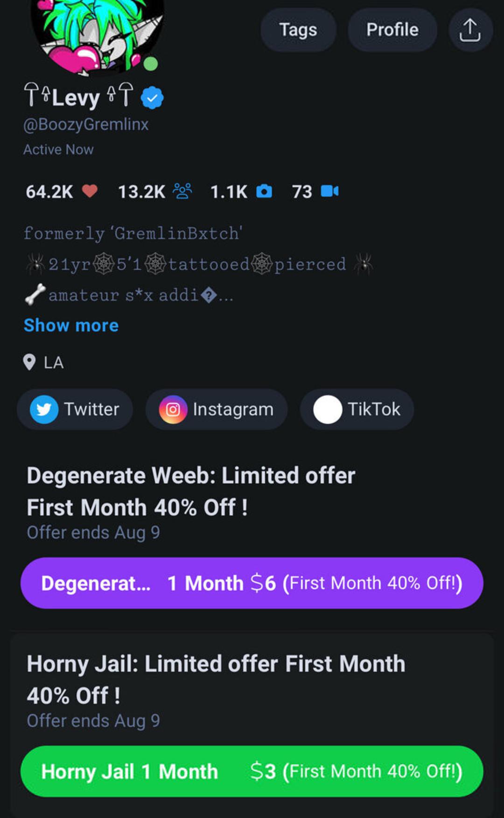The width and height of the screenshot is (504, 818).
Task: Open the TikTok social link
Action: [x=357, y=409]
